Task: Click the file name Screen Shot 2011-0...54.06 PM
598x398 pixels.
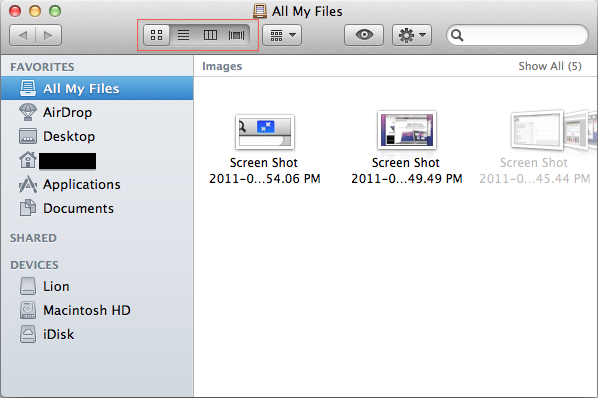Action: (265, 171)
